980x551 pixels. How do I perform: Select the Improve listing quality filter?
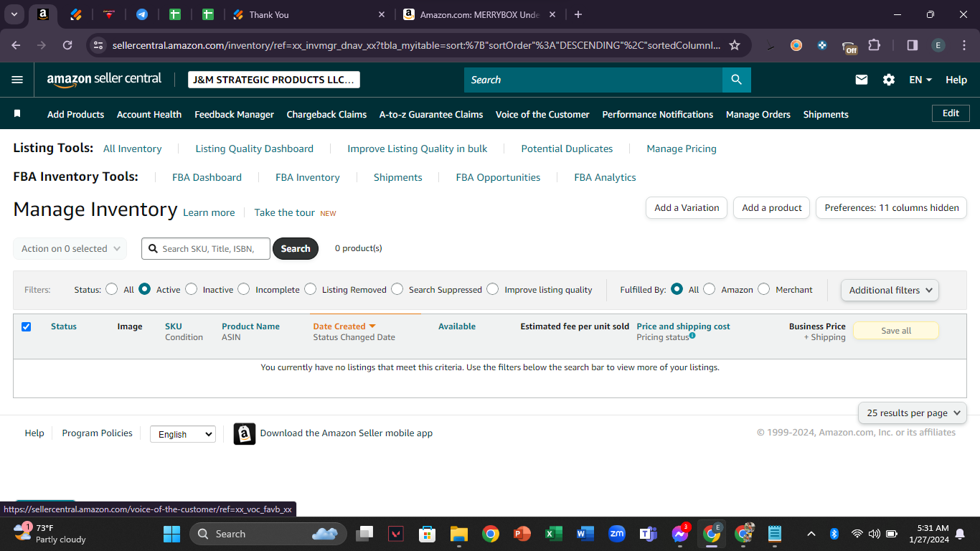(492, 289)
